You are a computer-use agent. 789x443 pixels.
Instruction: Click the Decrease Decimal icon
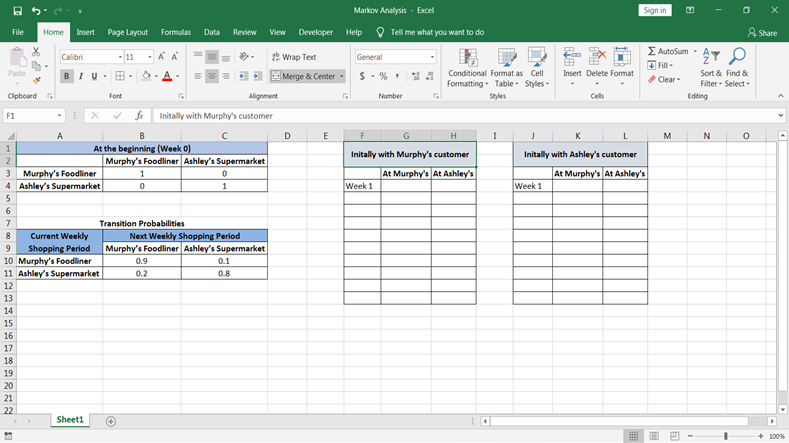(x=429, y=76)
